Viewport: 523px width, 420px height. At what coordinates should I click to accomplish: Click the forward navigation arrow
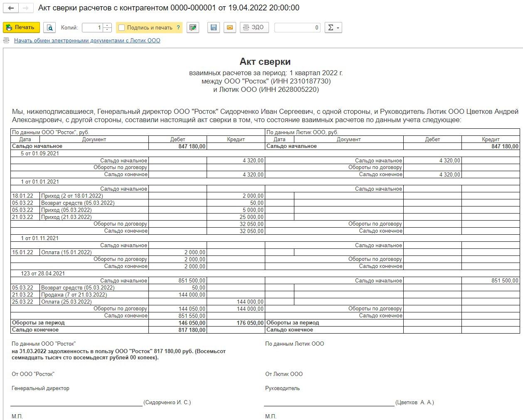(26, 8)
